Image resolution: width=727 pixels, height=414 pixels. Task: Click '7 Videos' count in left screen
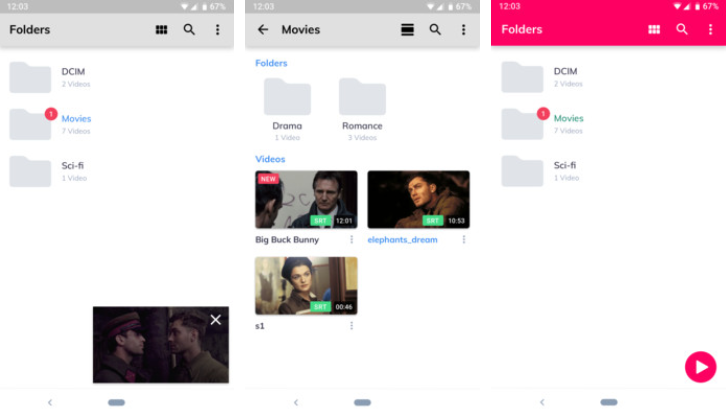pos(76,131)
